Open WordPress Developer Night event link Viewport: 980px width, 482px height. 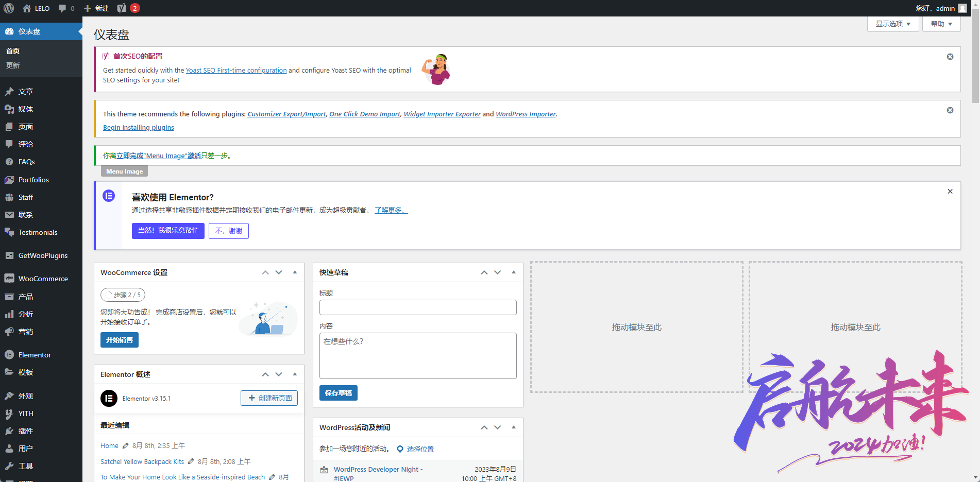(378, 474)
